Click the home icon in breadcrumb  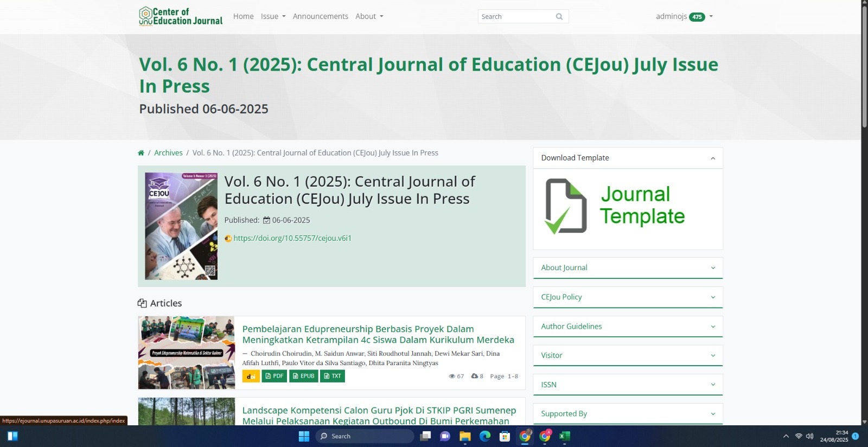(x=141, y=153)
